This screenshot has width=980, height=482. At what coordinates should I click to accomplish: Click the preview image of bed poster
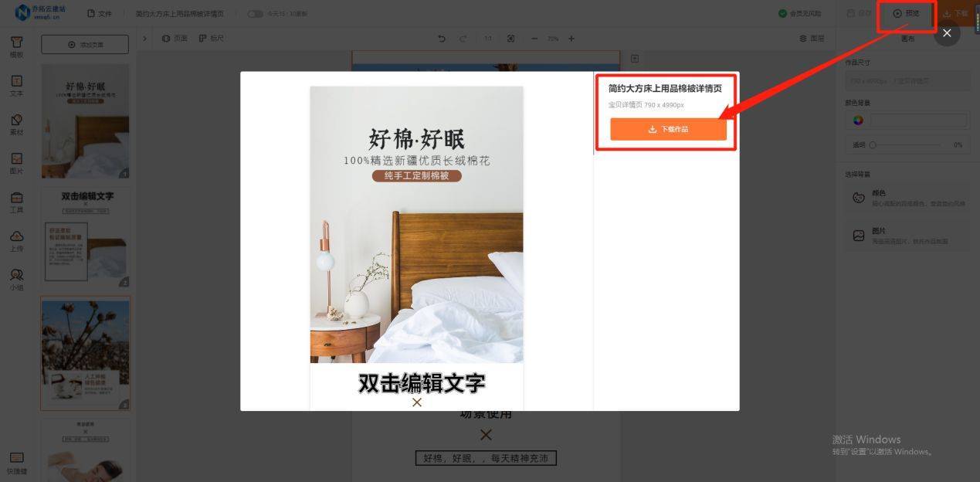416,225
